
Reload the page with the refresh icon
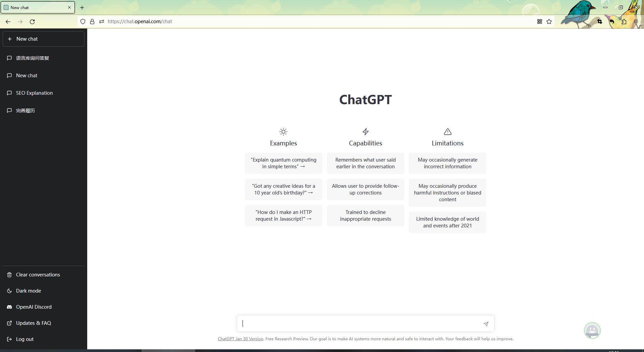coord(32,21)
